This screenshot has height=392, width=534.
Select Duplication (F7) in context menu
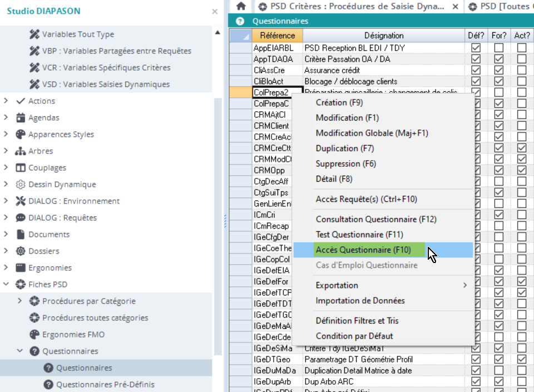pyautogui.click(x=345, y=148)
